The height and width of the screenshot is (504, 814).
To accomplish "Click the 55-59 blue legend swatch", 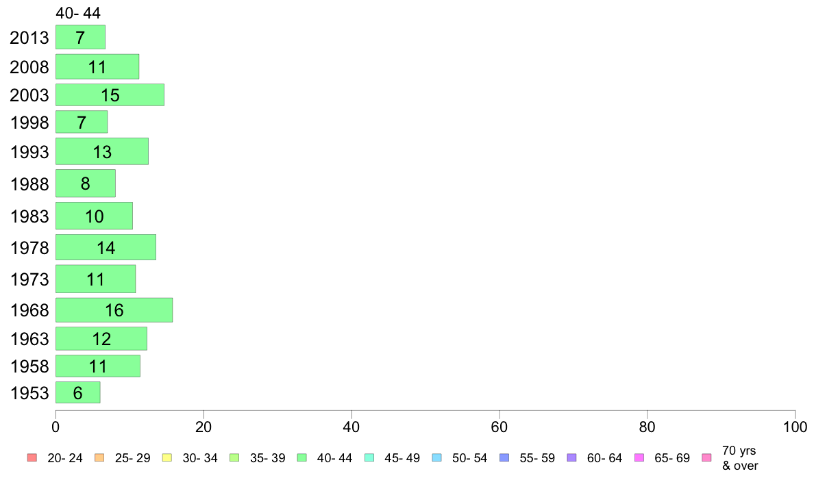I will [504, 457].
